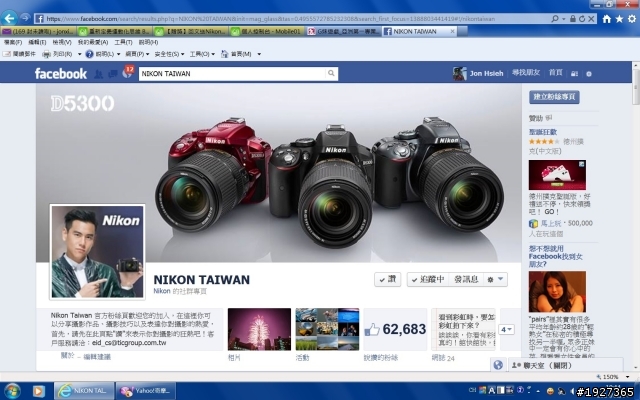Click the globe icon beside the chat bar

(x=498, y=364)
